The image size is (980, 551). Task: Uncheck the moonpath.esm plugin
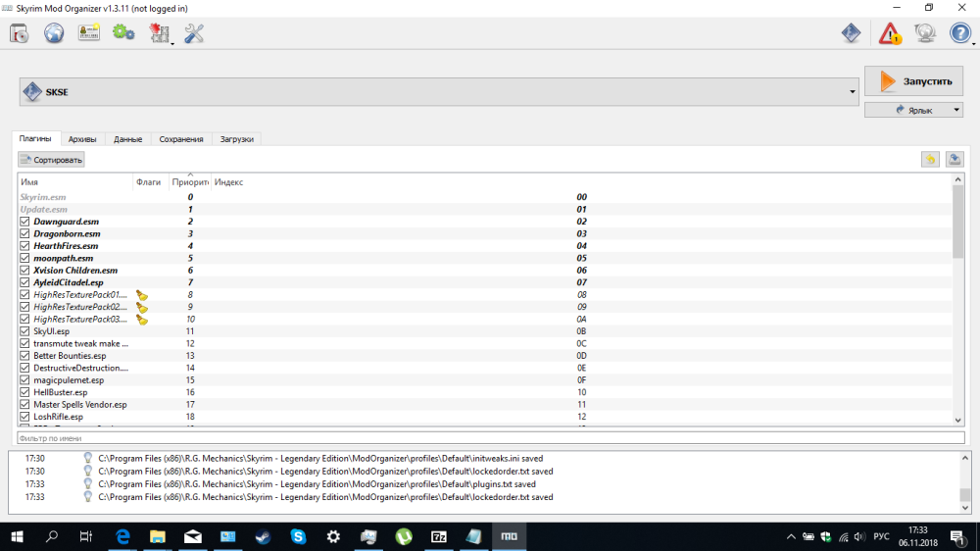point(24,258)
